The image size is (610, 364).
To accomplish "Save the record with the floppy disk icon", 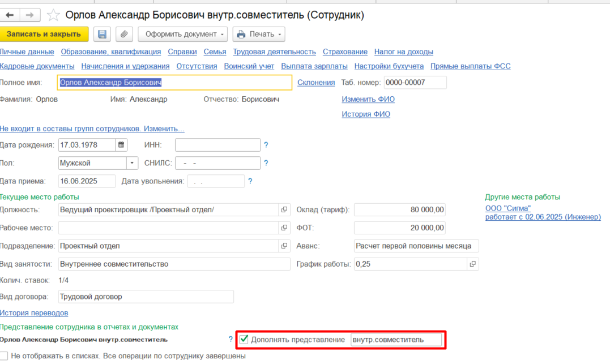I will [x=102, y=34].
